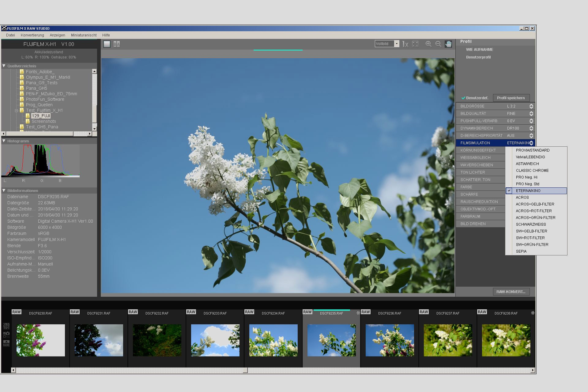Click folder tree scroll down arrow

[x=95, y=129]
